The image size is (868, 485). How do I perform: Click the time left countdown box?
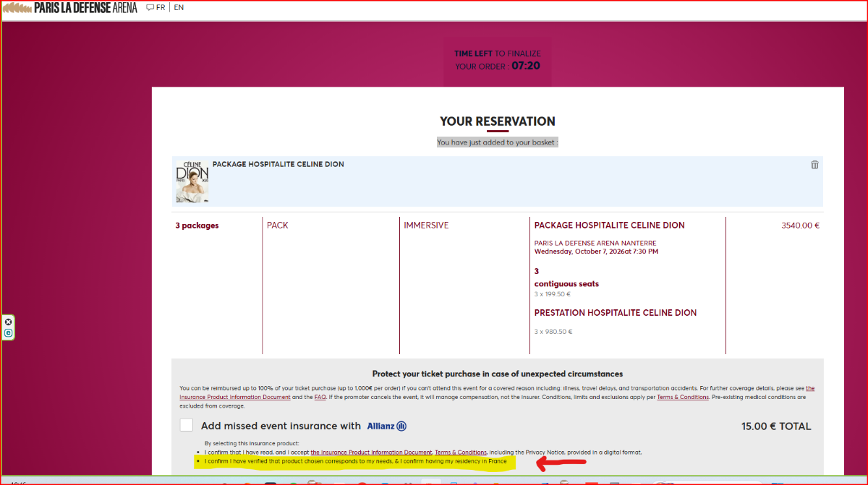tap(497, 60)
